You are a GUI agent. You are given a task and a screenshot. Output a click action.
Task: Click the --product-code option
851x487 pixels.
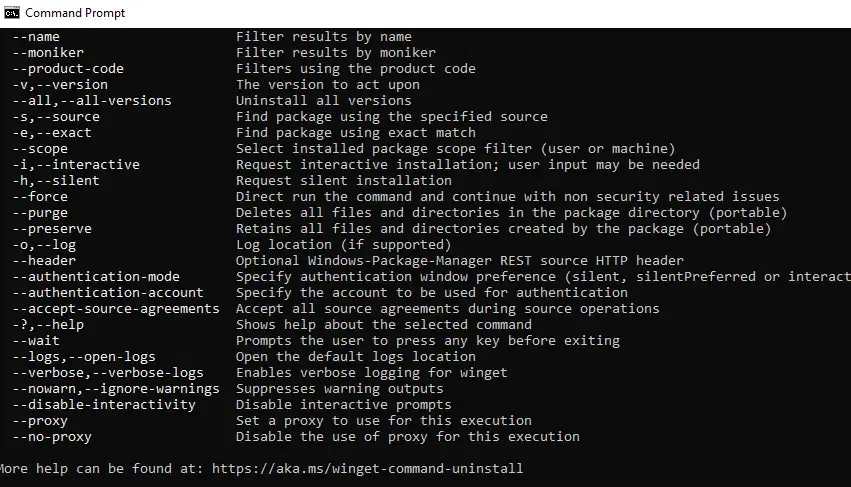pyautogui.click(x=68, y=69)
